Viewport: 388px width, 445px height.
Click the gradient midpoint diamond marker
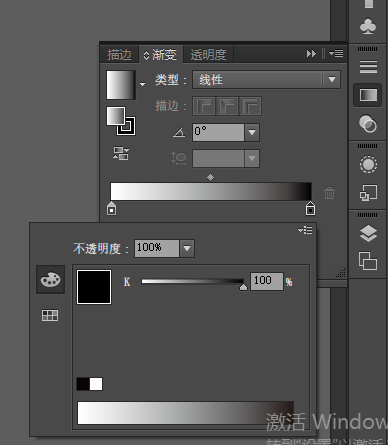(x=210, y=177)
